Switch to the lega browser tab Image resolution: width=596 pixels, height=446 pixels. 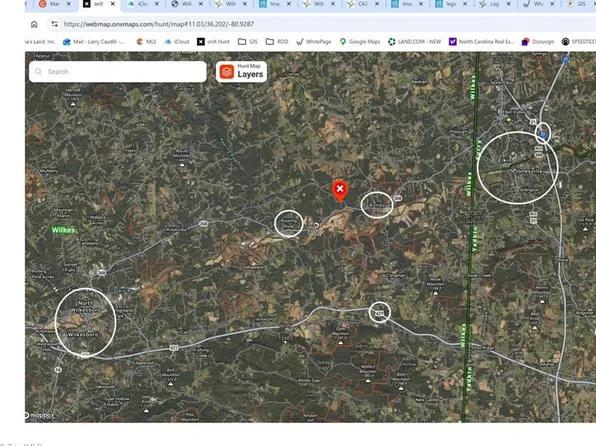451,4
